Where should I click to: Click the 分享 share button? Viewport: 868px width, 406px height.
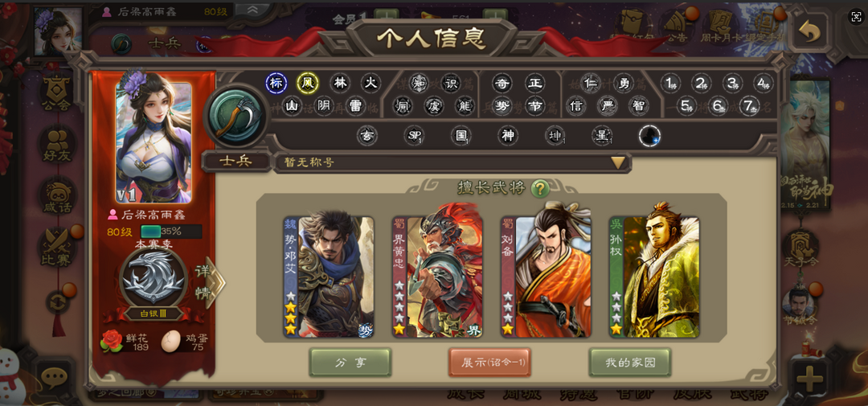(x=350, y=363)
